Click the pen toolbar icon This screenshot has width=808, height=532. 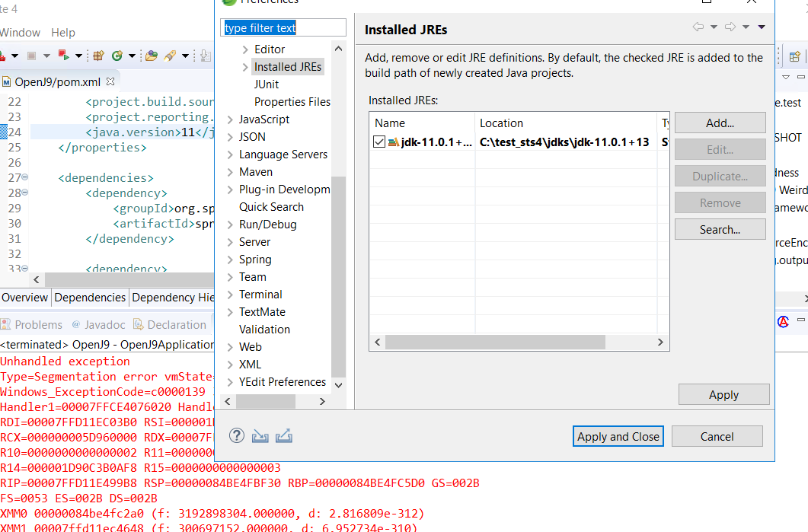click(x=170, y=56)
